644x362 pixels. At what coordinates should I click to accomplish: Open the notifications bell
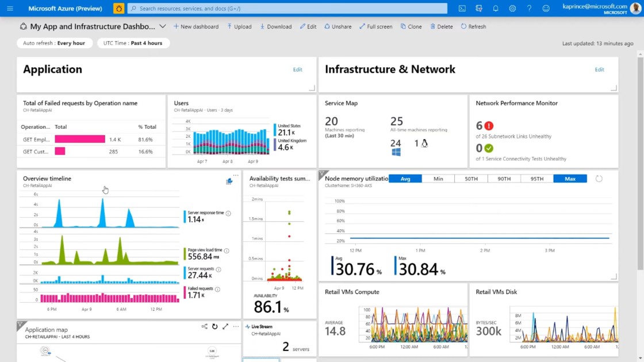click(x=496, y=8)
